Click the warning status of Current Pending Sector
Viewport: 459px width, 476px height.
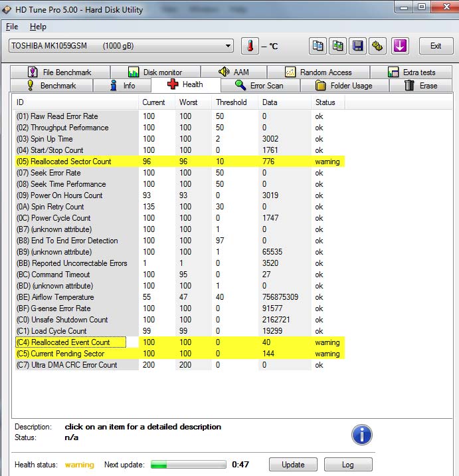tap(327, 354)
